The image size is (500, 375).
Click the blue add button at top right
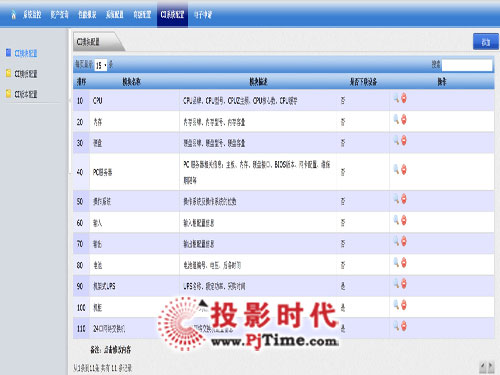pyautogui.click(x=486, y=42)
